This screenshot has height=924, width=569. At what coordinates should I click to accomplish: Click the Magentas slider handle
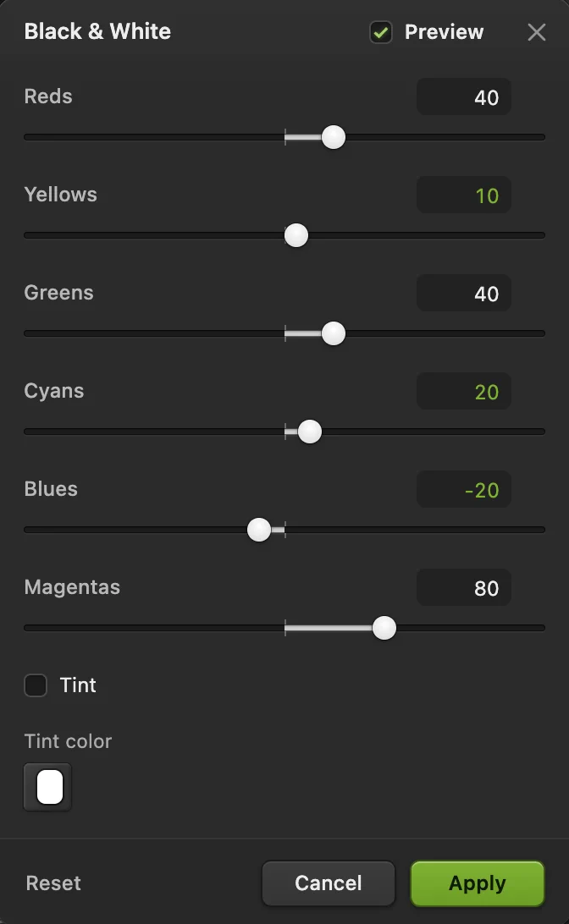pyautogui.click(x=384, y=628)
